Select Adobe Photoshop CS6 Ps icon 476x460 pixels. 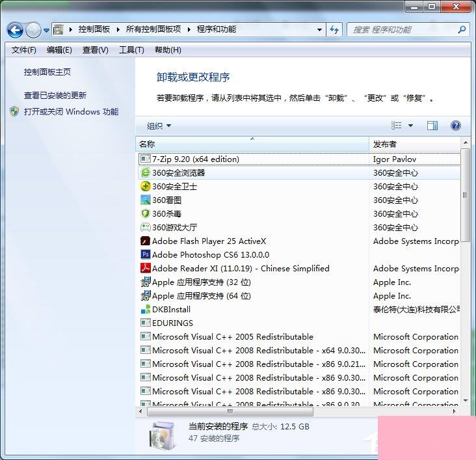pos(146,254)
